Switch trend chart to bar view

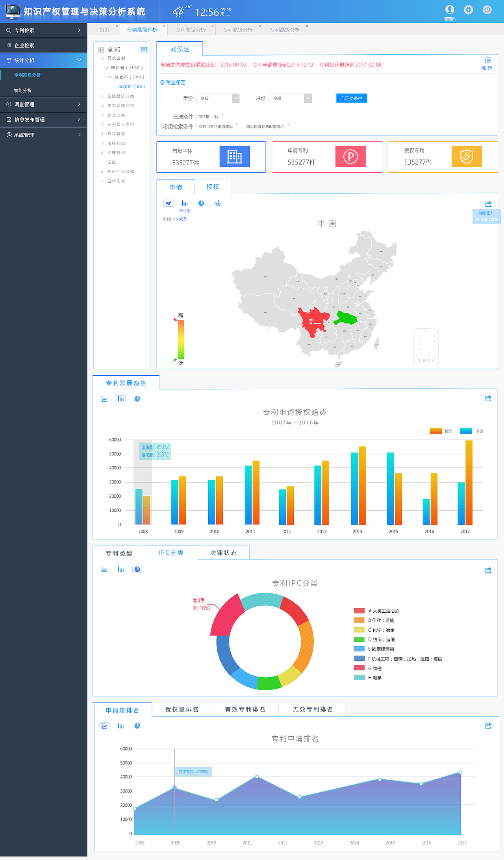click(x=121, y=399)
